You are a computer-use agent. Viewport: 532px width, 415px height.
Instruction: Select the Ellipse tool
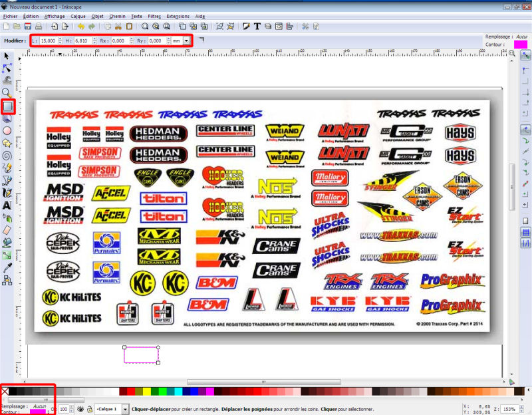pos(7,130)
